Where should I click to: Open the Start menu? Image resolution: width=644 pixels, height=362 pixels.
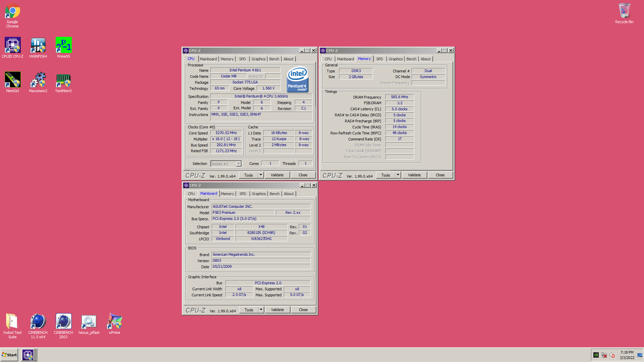click(x=9, y=355)
